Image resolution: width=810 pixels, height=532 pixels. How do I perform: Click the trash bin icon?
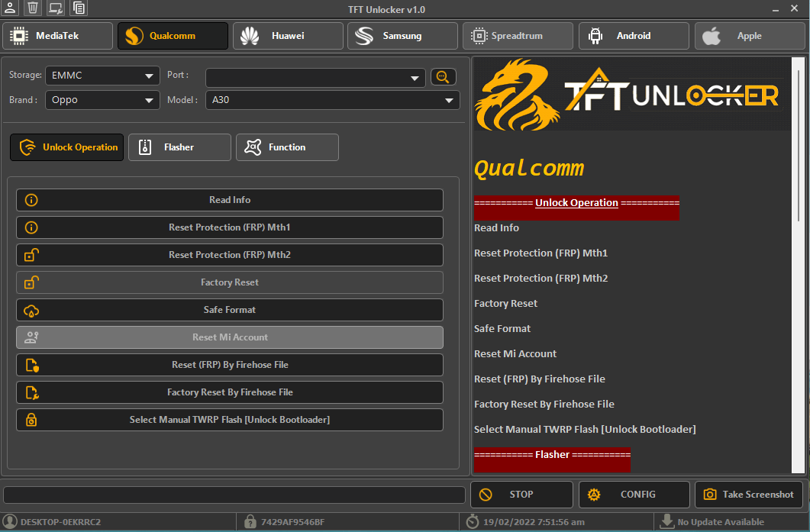click(32, 8)
